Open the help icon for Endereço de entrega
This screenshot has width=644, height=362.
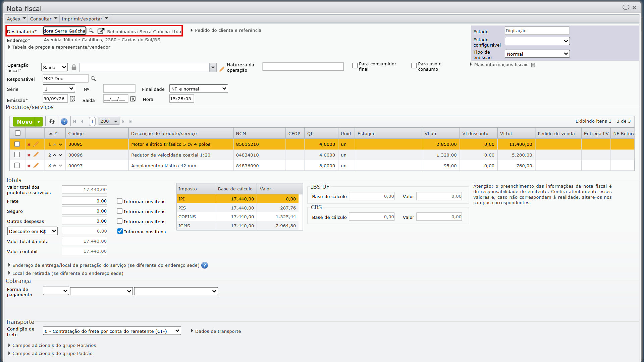coord(205,265)
